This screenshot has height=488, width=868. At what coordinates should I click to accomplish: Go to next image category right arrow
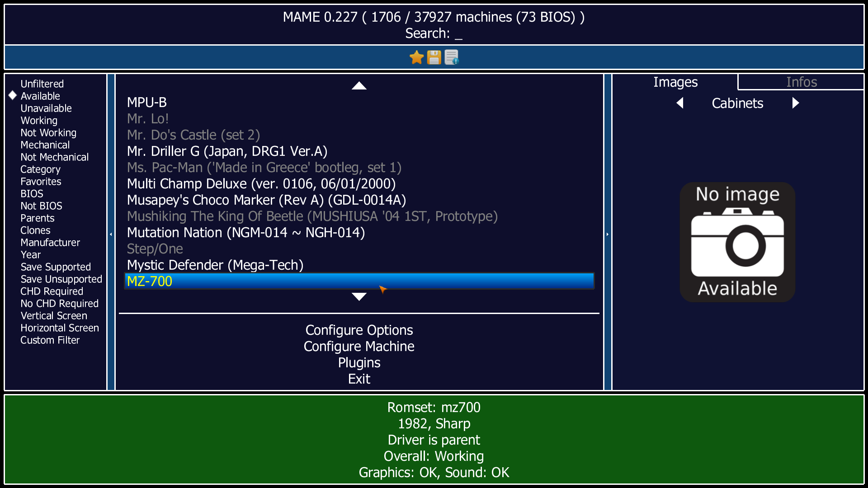coord(796,103)
